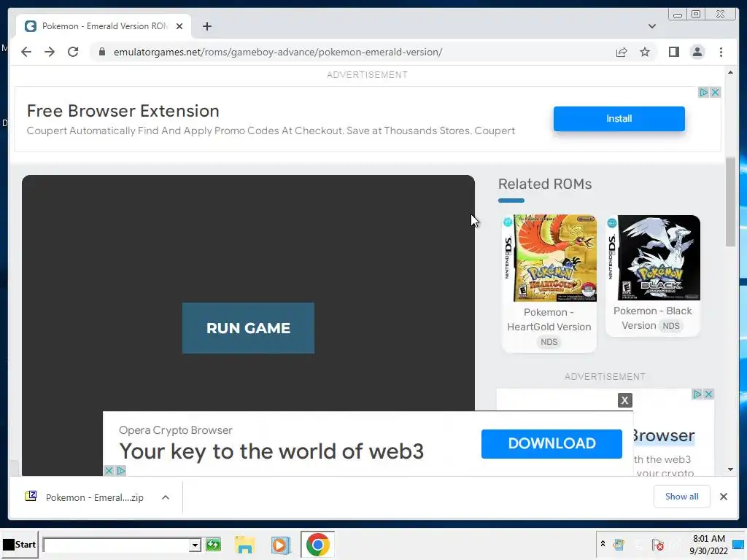Click the scrollbar up arrow
This screenshot has height=560, width=747.
(x=730, y=72)
